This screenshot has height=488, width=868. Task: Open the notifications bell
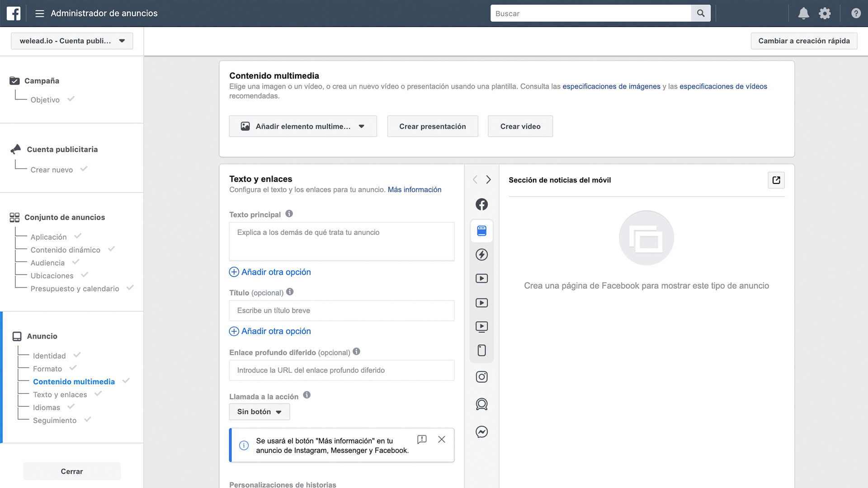click(x=803, y=14)
